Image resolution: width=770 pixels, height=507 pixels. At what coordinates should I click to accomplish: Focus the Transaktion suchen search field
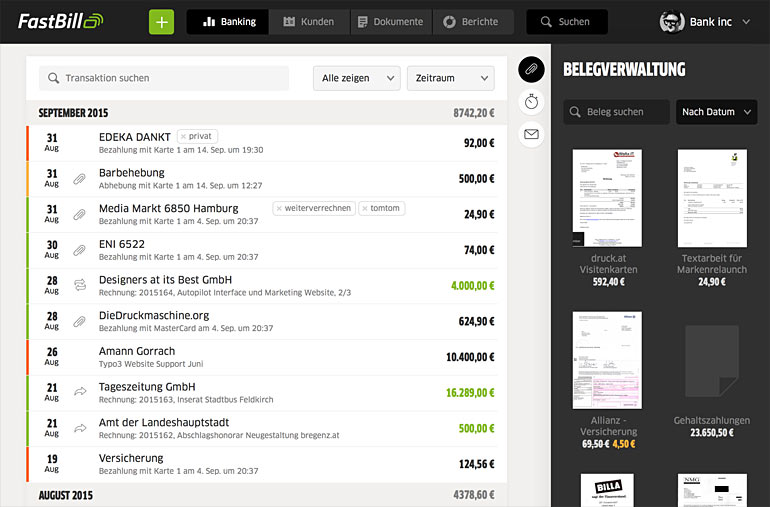(164, 78)
